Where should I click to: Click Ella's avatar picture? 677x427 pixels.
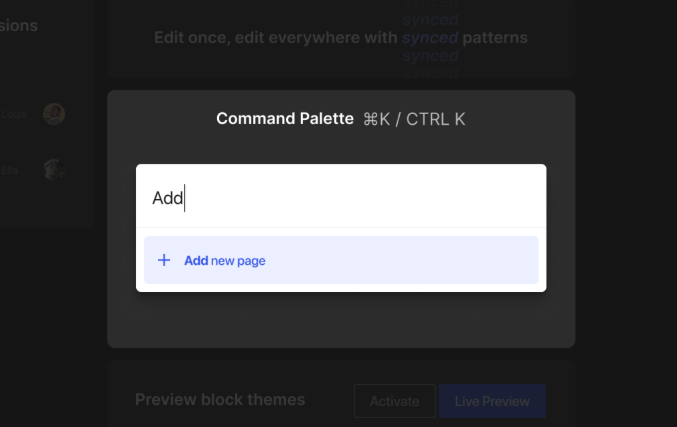54,169
